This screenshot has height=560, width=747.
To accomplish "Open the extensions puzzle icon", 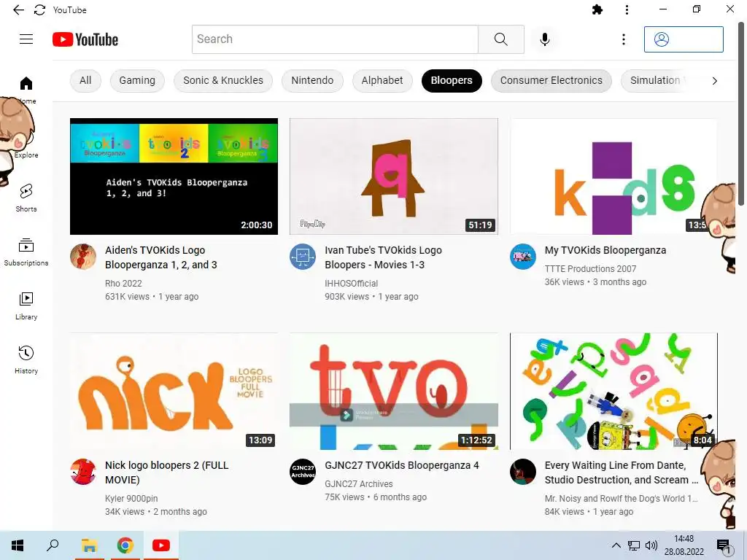I will (x=597, y=9).
